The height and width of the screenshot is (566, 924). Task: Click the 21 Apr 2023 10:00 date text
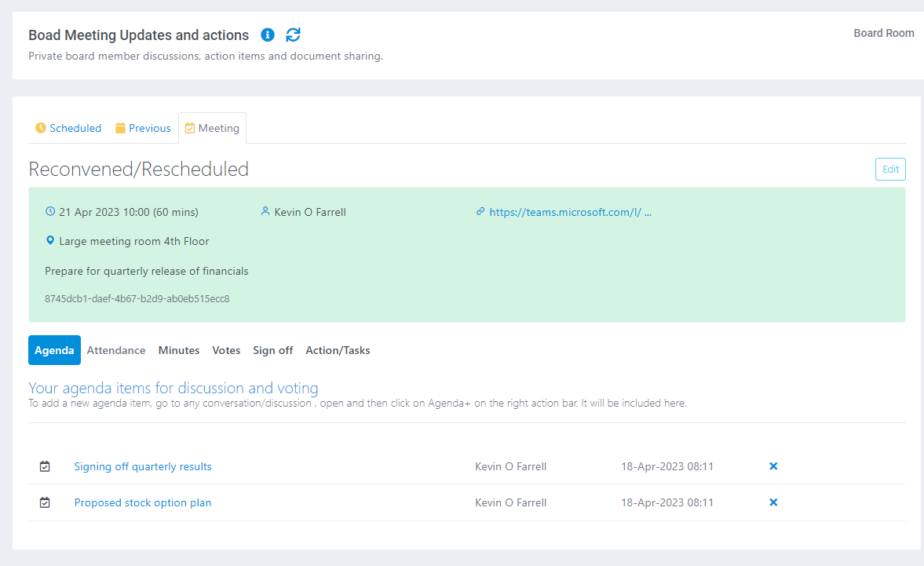click(129, 212)
